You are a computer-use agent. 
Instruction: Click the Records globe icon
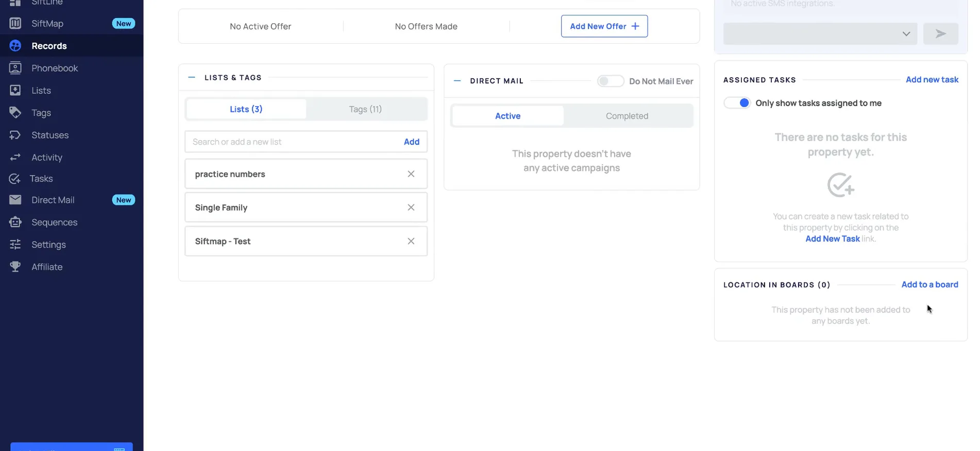(x=15, y=46)
